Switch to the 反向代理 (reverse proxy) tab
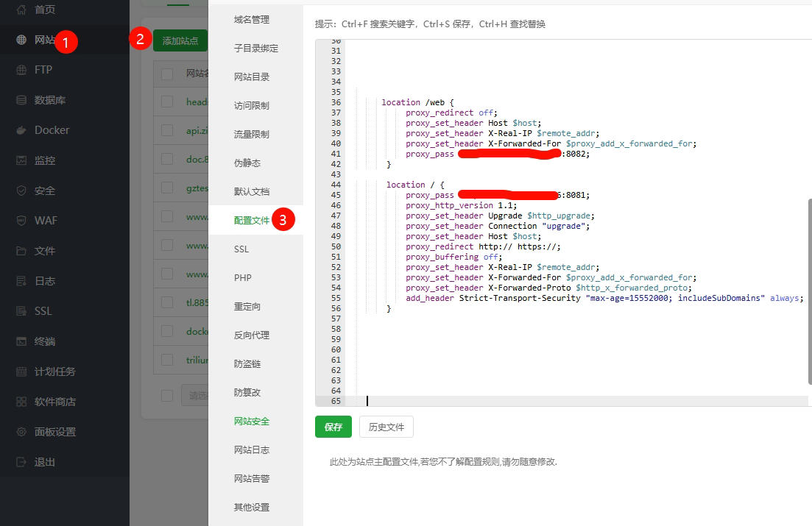The image size is (812, 526). pos(250,335)
